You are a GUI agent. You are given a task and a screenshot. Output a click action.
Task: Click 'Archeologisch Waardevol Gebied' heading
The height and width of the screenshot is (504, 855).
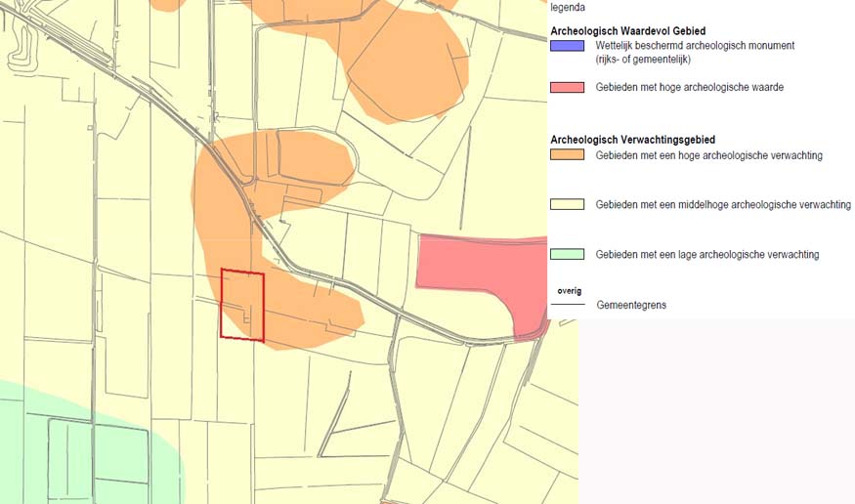627,31
